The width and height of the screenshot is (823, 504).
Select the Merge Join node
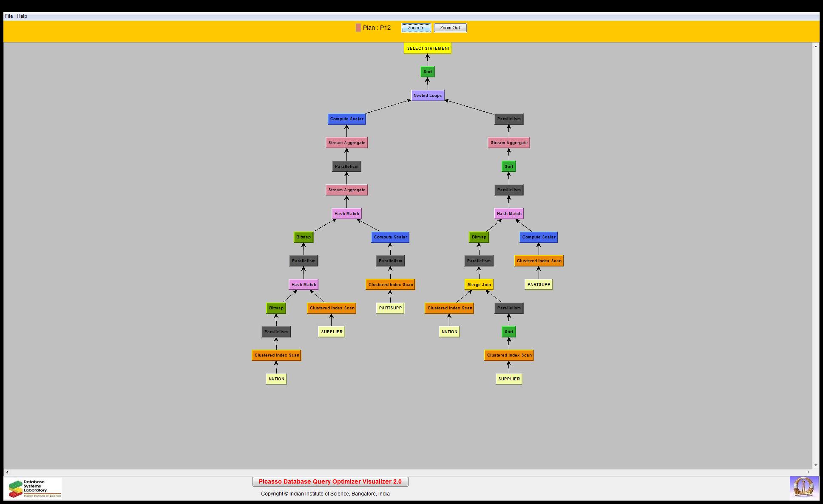click(x=479, y=284)
